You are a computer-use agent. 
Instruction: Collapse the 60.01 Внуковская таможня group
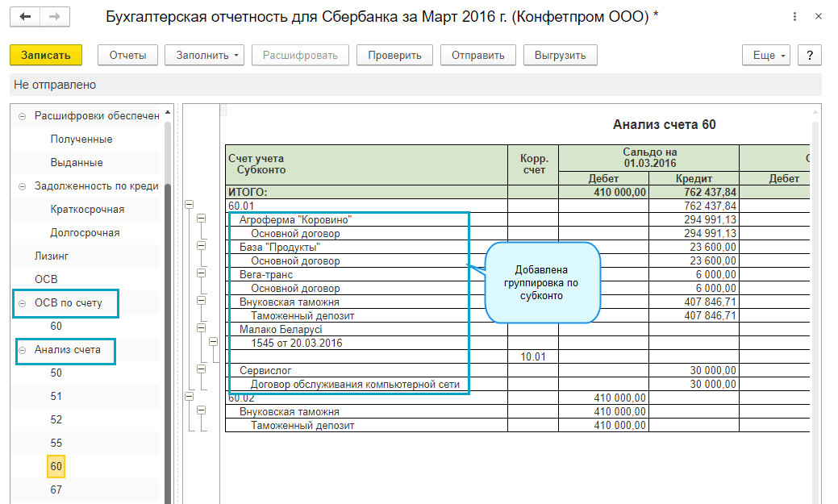201,300
